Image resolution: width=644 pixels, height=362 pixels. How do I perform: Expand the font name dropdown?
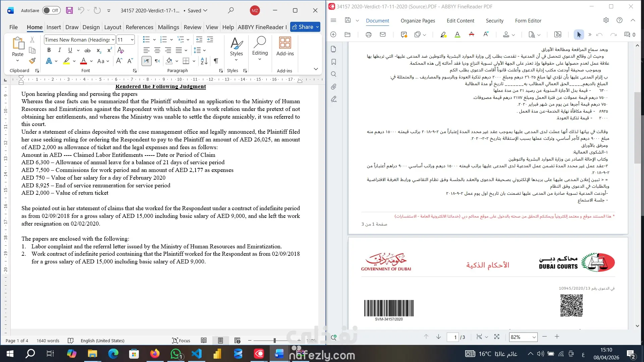[x=113, y=40]
